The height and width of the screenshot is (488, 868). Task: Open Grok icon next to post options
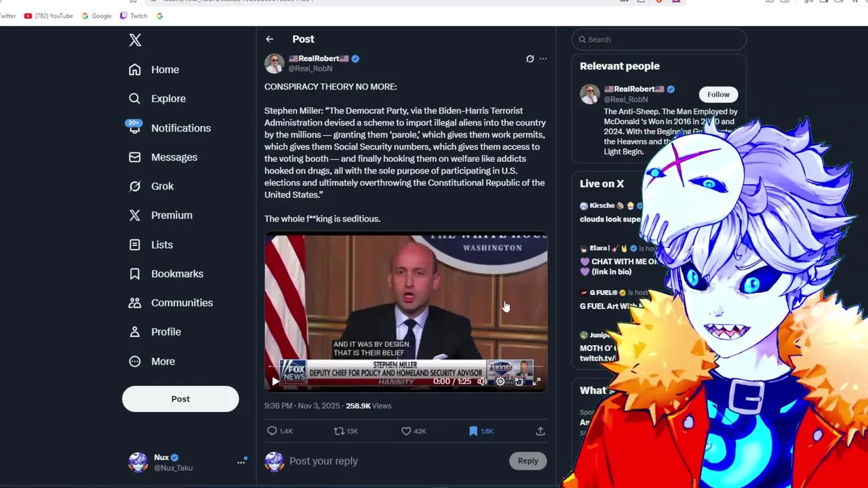530,59
